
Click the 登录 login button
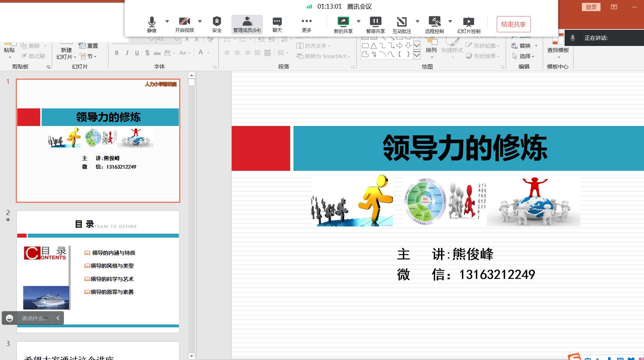(591, 7)
